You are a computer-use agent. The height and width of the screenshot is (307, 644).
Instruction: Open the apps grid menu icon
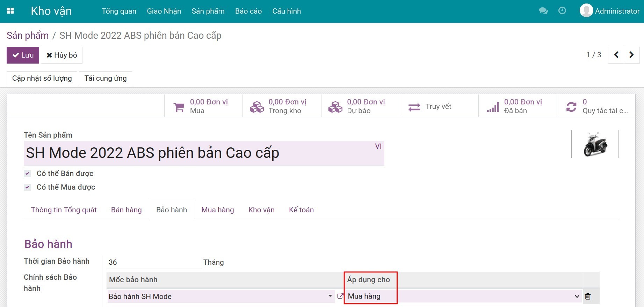click(x=10, y=11)
